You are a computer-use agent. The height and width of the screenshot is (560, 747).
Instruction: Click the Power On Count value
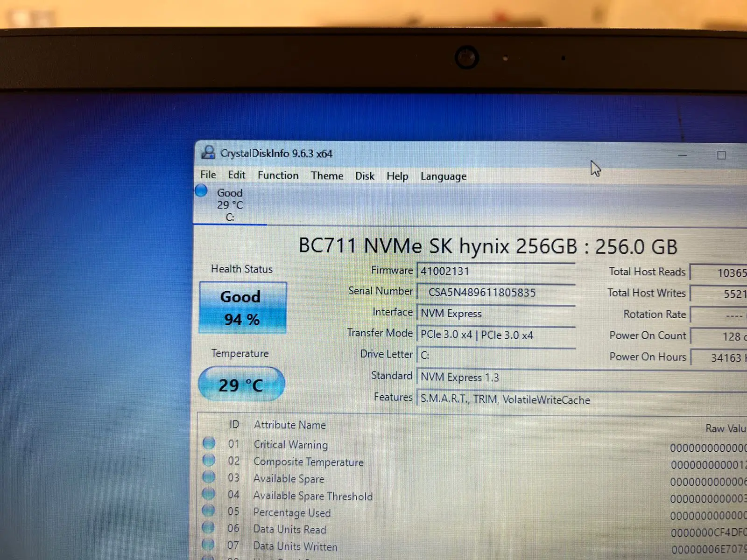719,336
